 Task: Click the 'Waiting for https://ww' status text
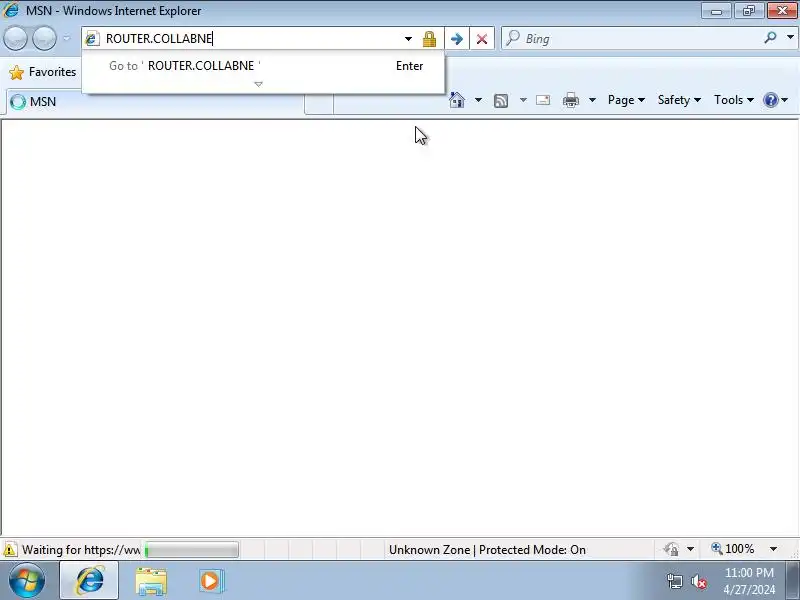[x=81, y=550]
